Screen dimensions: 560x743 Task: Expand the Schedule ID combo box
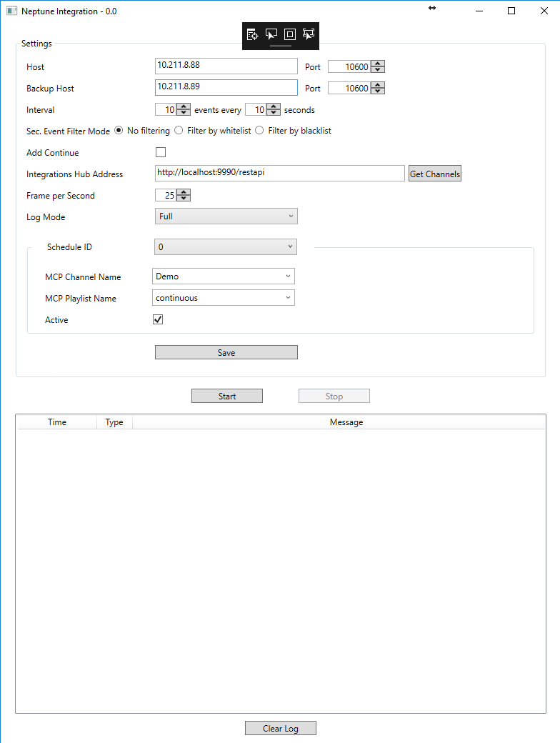click(226, 247)
